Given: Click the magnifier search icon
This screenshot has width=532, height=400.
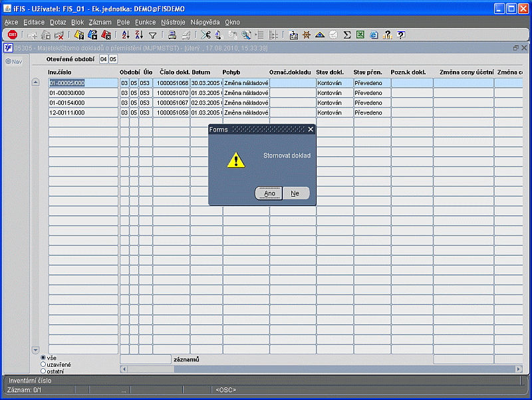Looking at the screenshot, I should pyautogui.click(x=246, y=35).
